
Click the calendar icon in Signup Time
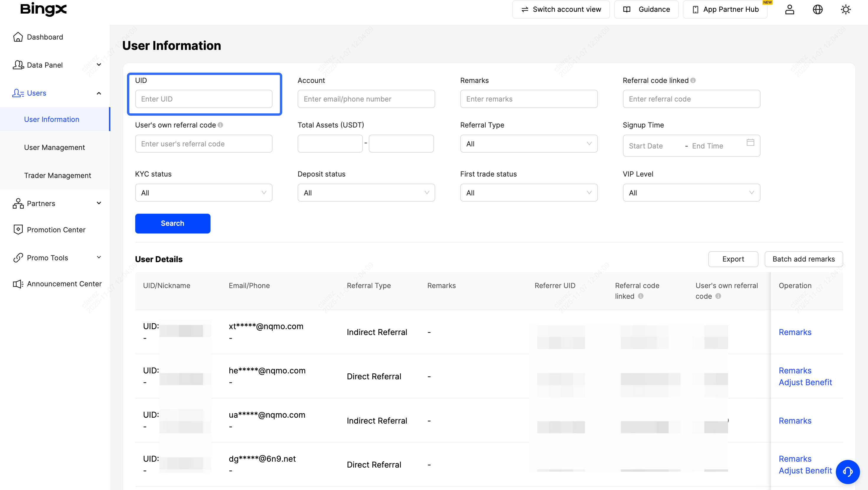coord(750,143)
